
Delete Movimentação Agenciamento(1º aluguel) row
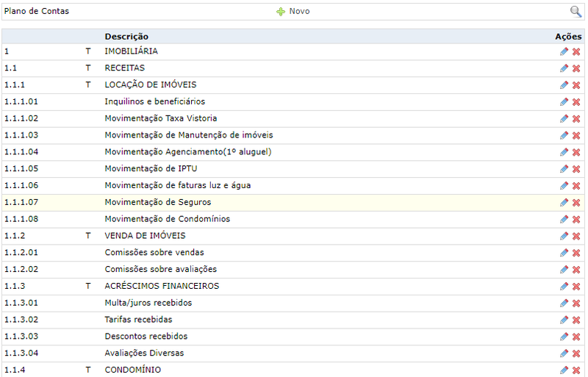click(x=576, y=152)
